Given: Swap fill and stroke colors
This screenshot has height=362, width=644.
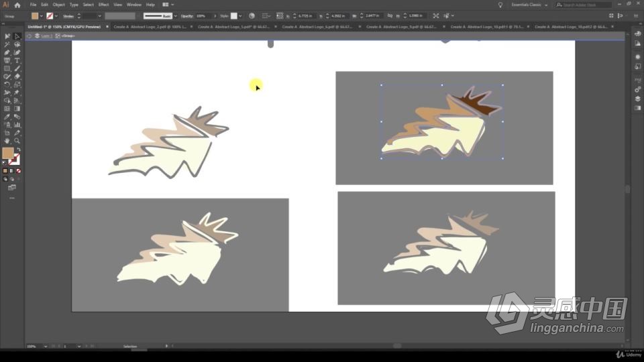Looking at the screenshot, I should point(19,149).
